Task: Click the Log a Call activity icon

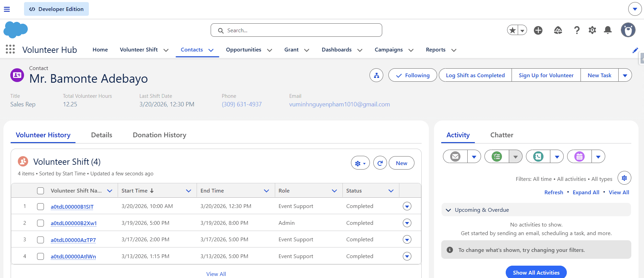Action: pyautogui.click(x=538, y=157)
